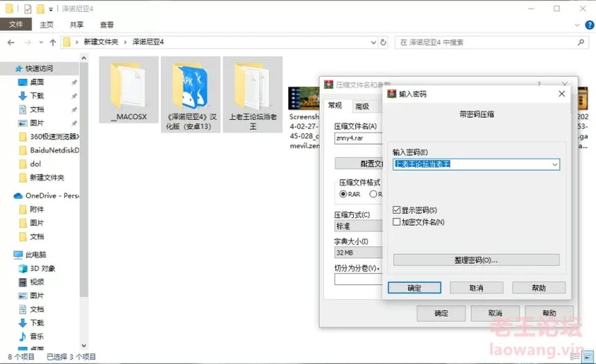Open the dol folder in sidebar
The width and height of the screenshot is (596, 364).
tap(35, 164)
